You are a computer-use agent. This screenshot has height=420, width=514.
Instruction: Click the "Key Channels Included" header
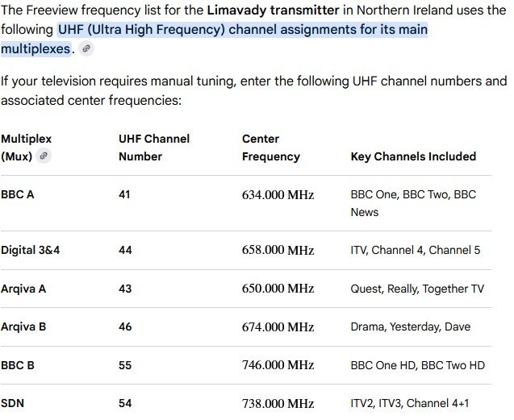(x=413, y=156)
